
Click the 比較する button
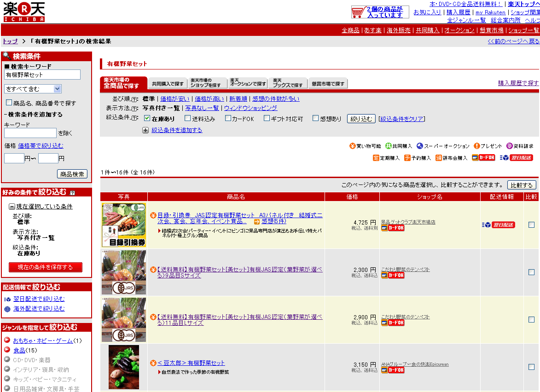coord(522,185)
